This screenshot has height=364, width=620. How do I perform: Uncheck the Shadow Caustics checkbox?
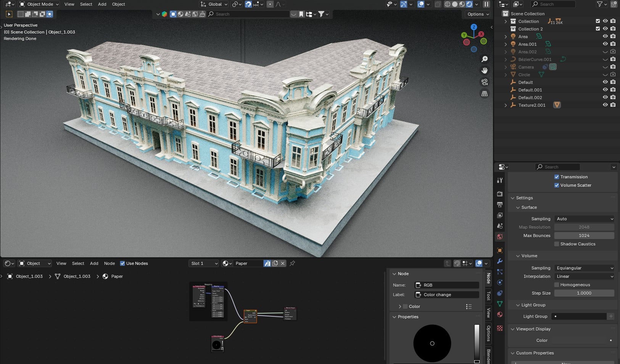pos(557,244)
